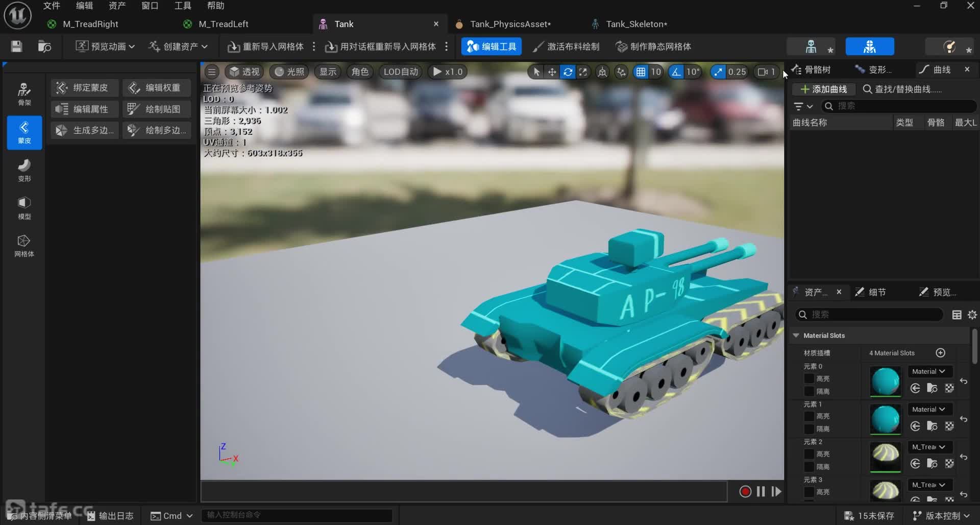
Task: Open the Window (窗口) menu
Action: (x=150, y=6)
